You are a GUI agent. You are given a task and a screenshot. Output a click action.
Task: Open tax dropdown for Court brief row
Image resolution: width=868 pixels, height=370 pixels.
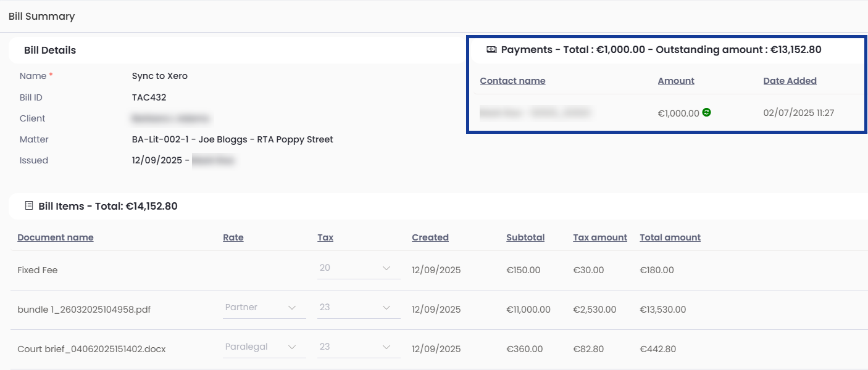click(x=358, y=347)
